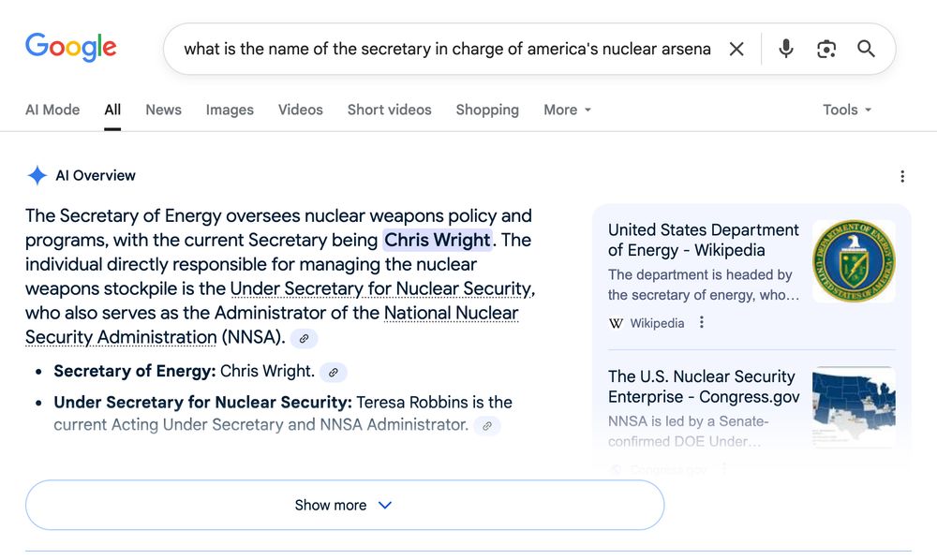
Task: Click the link chip after Teresa Robbins bullet
Action: click(x=486, y=426)
